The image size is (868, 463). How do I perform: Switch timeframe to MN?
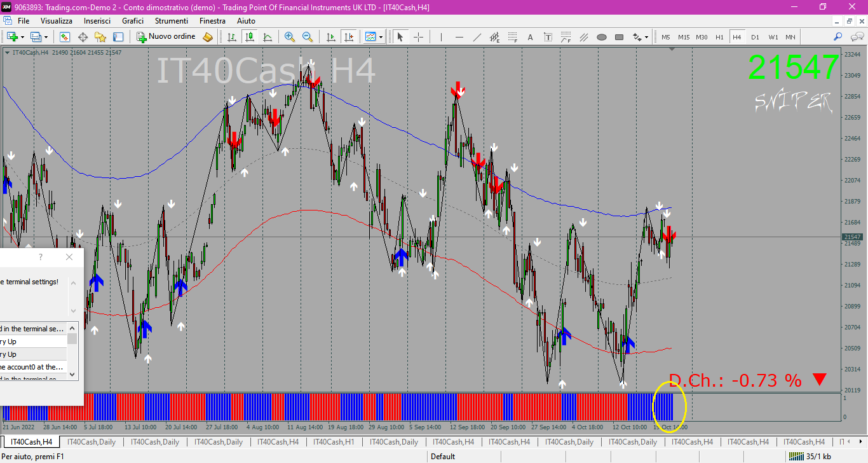[x=790, y=37]
